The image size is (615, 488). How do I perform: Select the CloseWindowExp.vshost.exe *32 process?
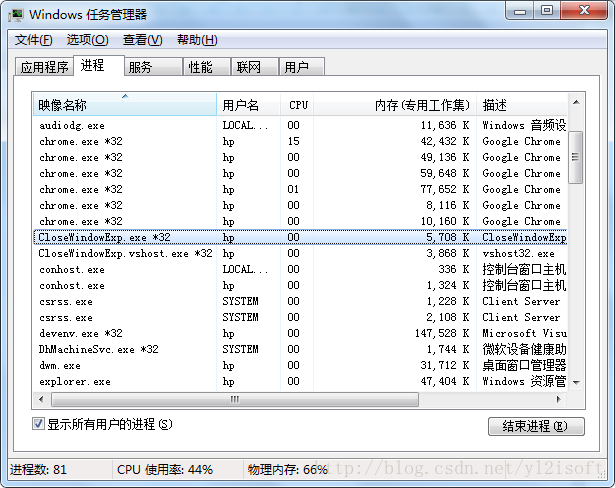tap(300, 253)
